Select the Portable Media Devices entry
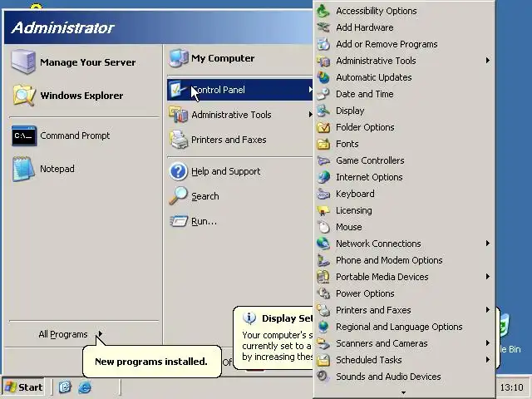The image size is (532, 399). click(x=404, y=277)
